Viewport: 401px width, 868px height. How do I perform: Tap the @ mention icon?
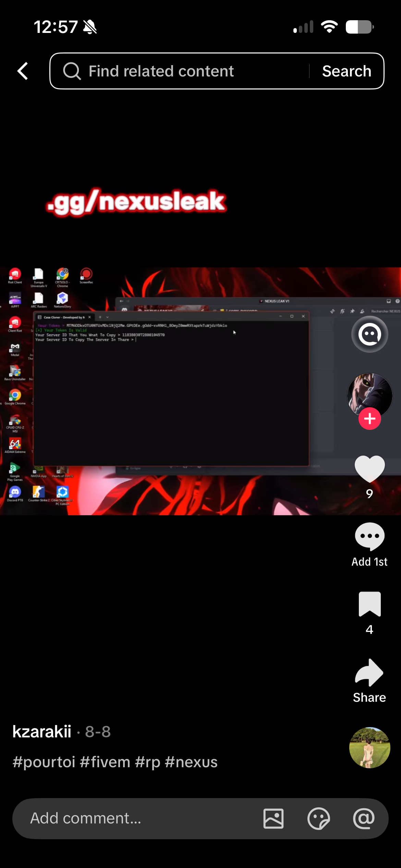click(364, 819)
